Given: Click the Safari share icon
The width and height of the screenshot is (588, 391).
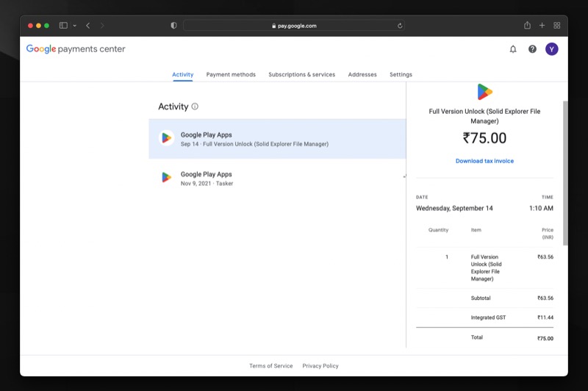Looking at the screenshot, I should (x=527, y=25).
